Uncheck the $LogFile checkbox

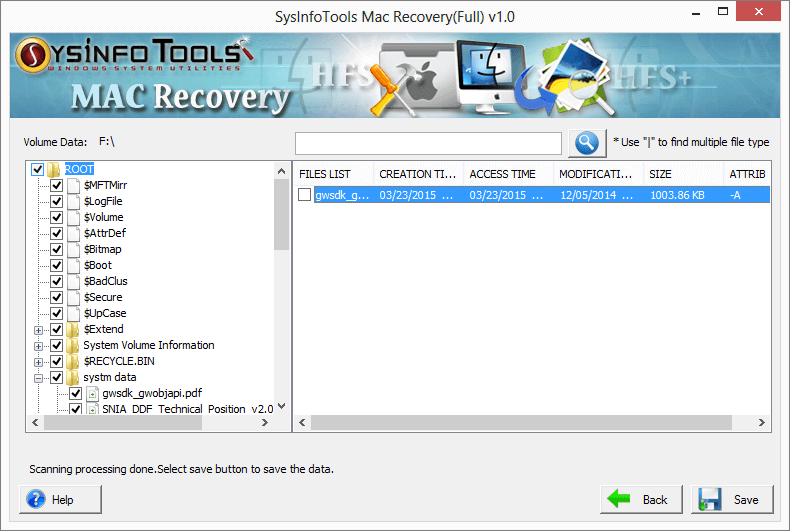pyautogui.click(x=56, y=202)
